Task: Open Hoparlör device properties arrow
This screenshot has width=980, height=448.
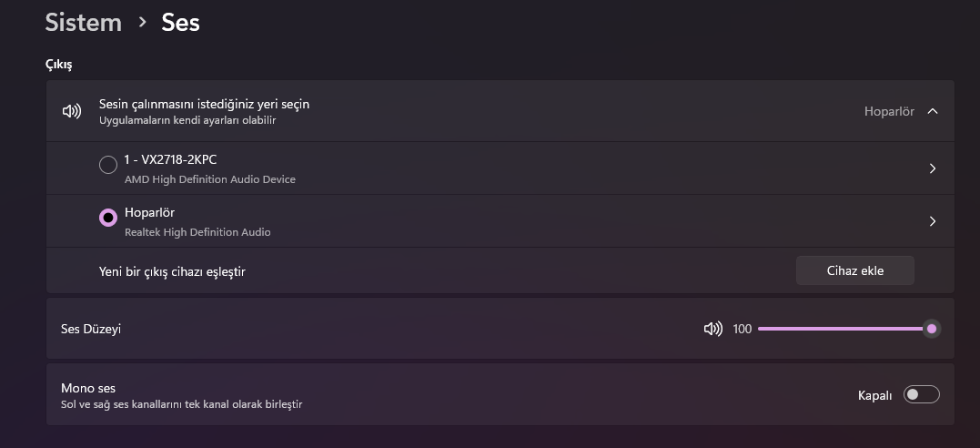Action: (932, 221)
